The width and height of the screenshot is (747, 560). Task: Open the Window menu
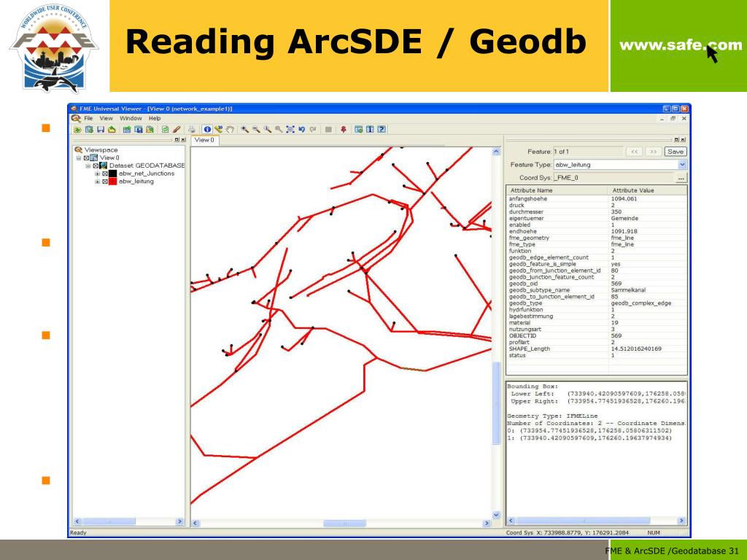(131, 118)
